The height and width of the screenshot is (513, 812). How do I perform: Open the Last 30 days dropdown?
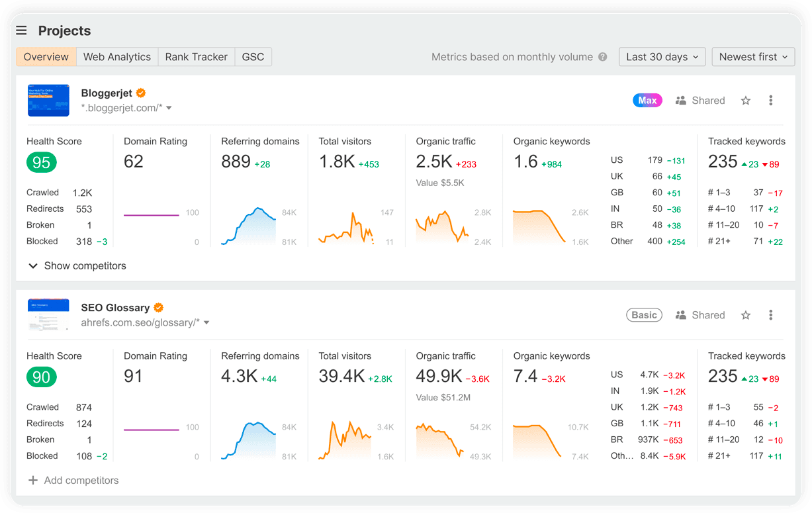pyautogui.click(x=662, y=57)
